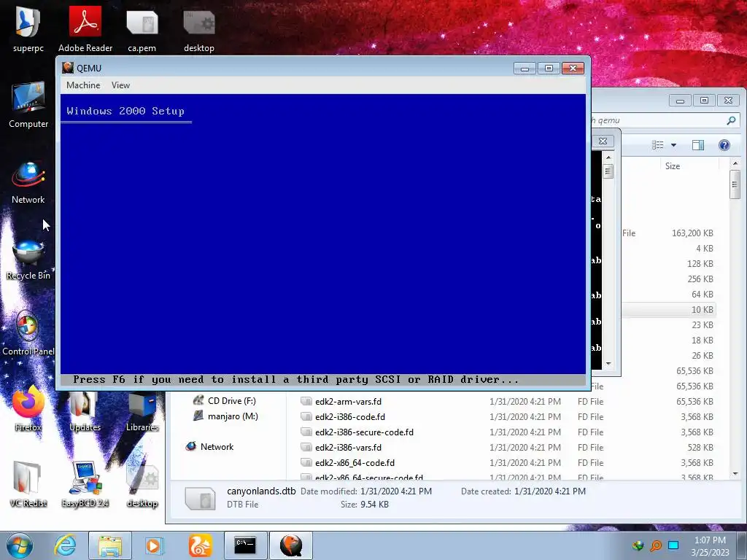Viewport: 747px width, 560px height.
Task: Click the canyonlands.dtb thumbnail in details pane
Action: [x=200, y=499]
